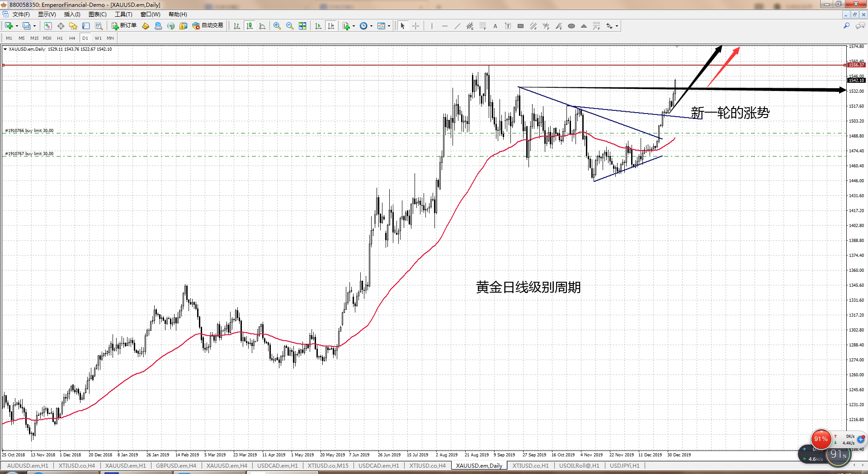Switch to the XTIUSD.co,M15 chart tab

pyautogui.click(x=328, y=465)
